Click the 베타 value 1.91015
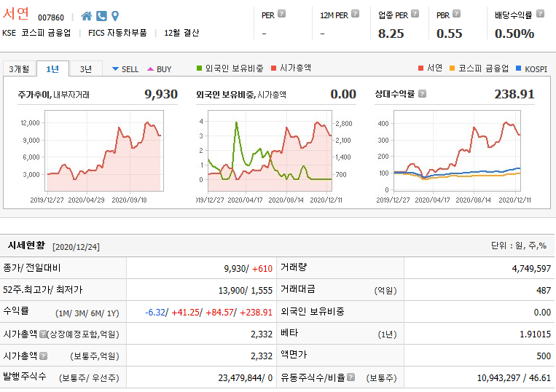This screenshot has width=556, height=392. click(x=535, y=334)
